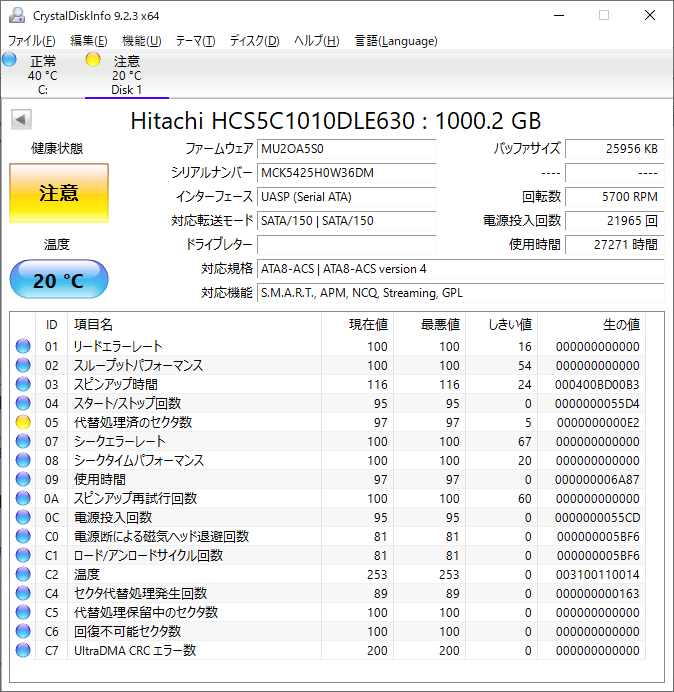Screen dimensions: 674x692
Task: Open the 機能(U) menu
Action: click(142, 41)
